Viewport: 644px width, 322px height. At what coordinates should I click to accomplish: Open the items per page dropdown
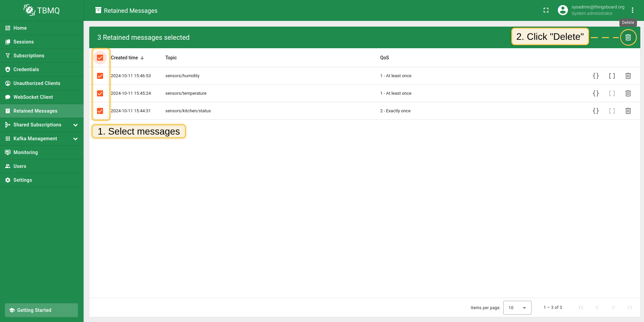point(516,308)
